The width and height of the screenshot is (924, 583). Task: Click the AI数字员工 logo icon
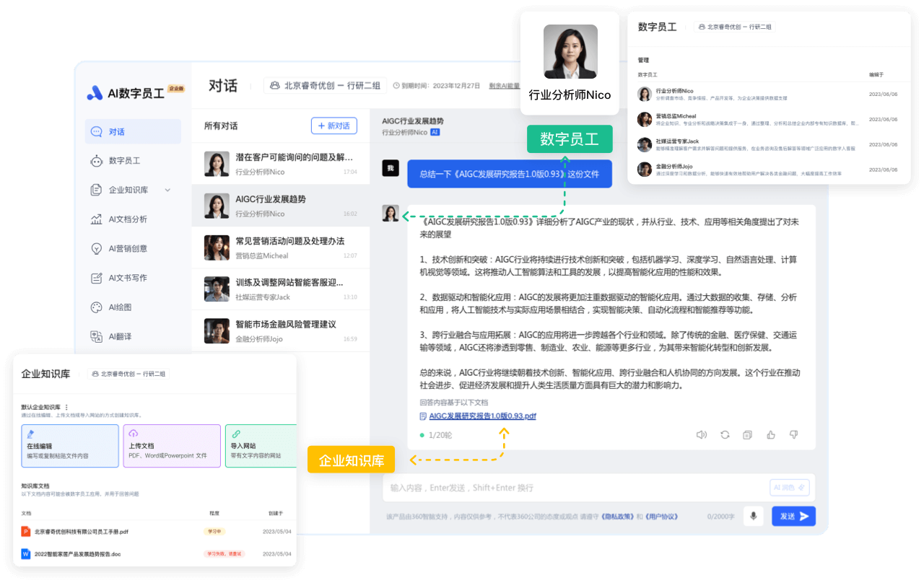pyautogui.click(x=95, y=92)
